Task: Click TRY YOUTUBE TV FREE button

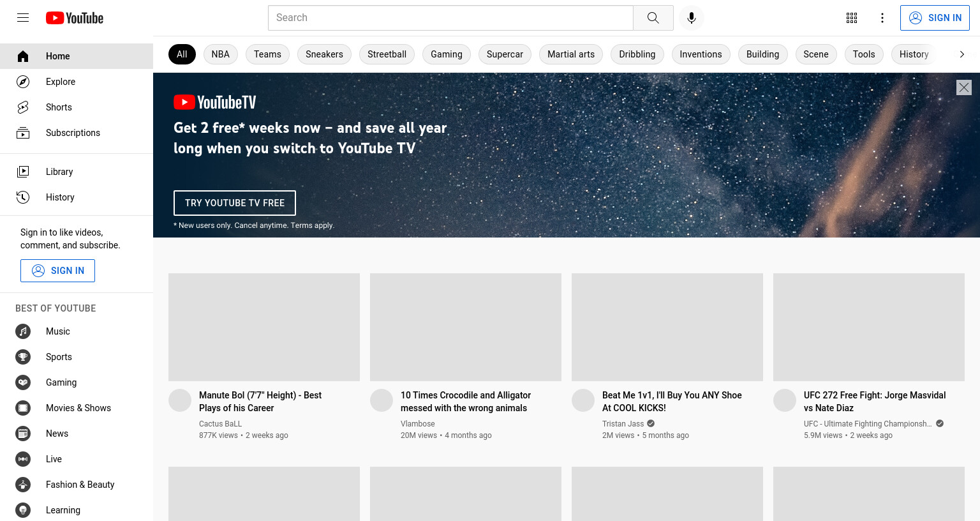Action: (x=235, y=203)
